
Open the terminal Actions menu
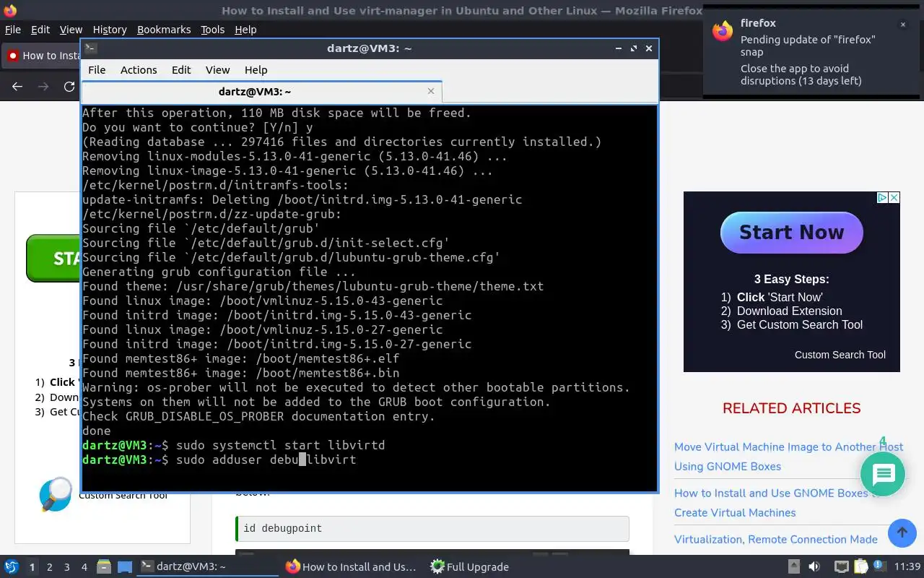pos(139,70)
